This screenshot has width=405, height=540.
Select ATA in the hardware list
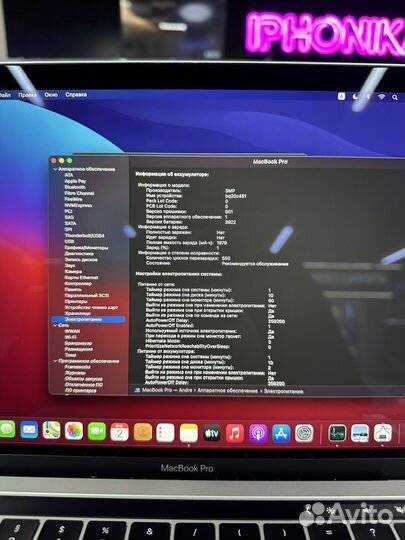point(69,175)
